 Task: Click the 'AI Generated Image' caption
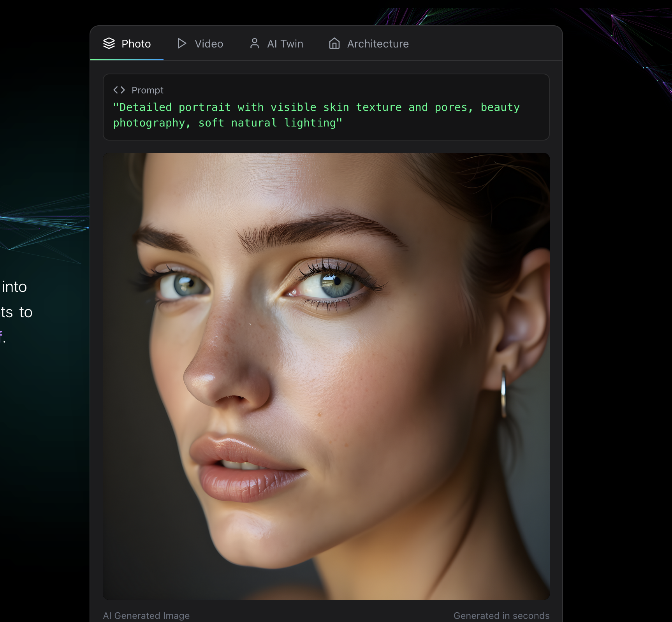[x=146, y=615]
